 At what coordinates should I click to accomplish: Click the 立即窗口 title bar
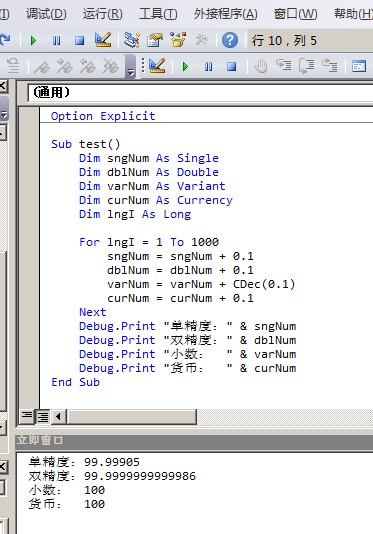pos(194,441)
